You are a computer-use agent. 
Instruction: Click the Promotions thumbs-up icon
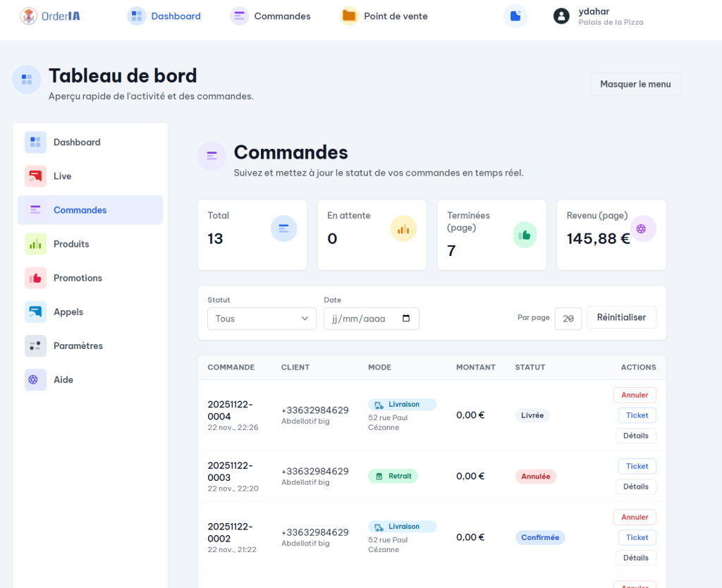tap(35, 278)
